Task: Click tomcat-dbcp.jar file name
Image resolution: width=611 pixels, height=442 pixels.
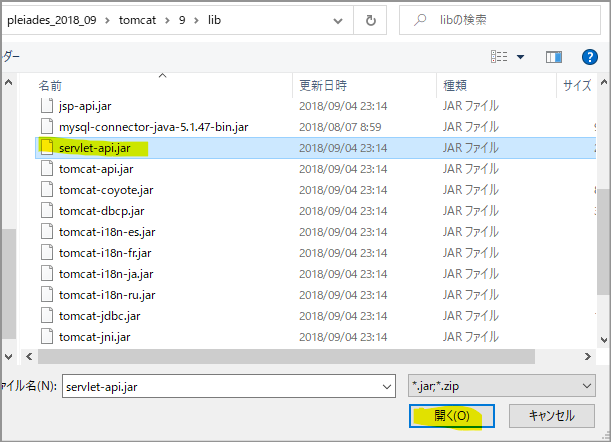Action: coord(101,211)
